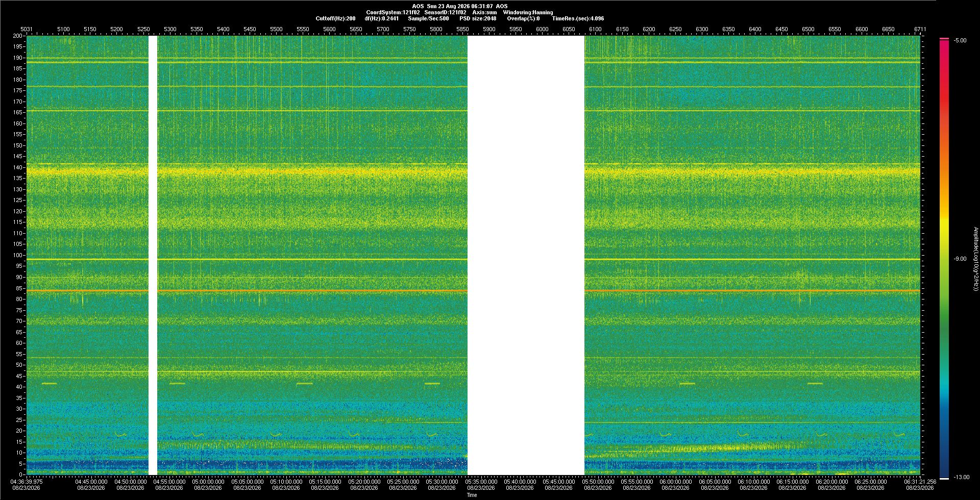Select the 25 Hz label on frequency axis
The height and width of the screenshot is (500, 980).
click(19, 420)
